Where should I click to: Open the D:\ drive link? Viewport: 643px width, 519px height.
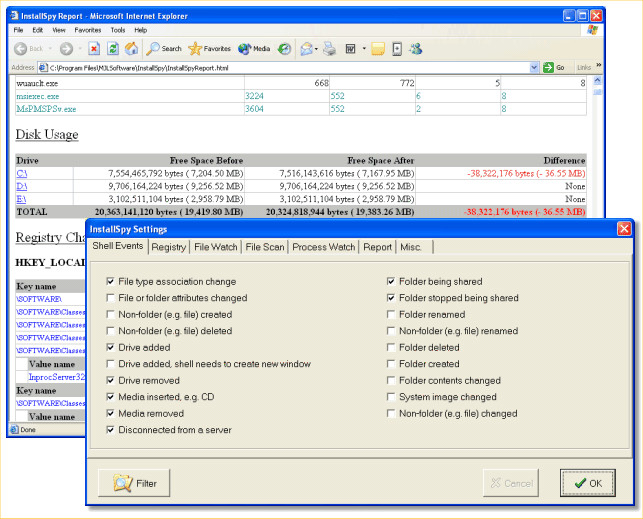click(x=22, y=187)
